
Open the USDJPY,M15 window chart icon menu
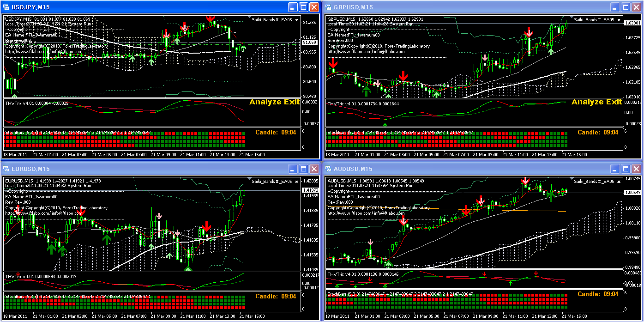pos(6,7)
